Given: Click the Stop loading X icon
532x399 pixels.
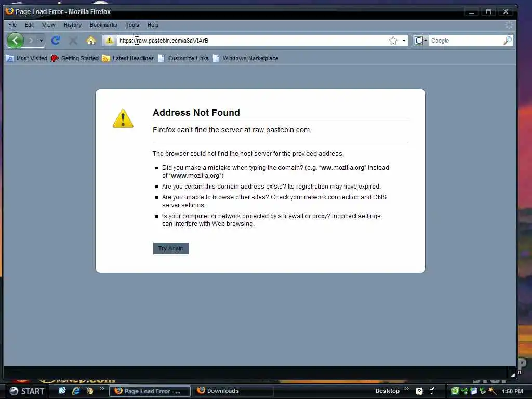Looking at the screenshot, I should coord(73,41).
